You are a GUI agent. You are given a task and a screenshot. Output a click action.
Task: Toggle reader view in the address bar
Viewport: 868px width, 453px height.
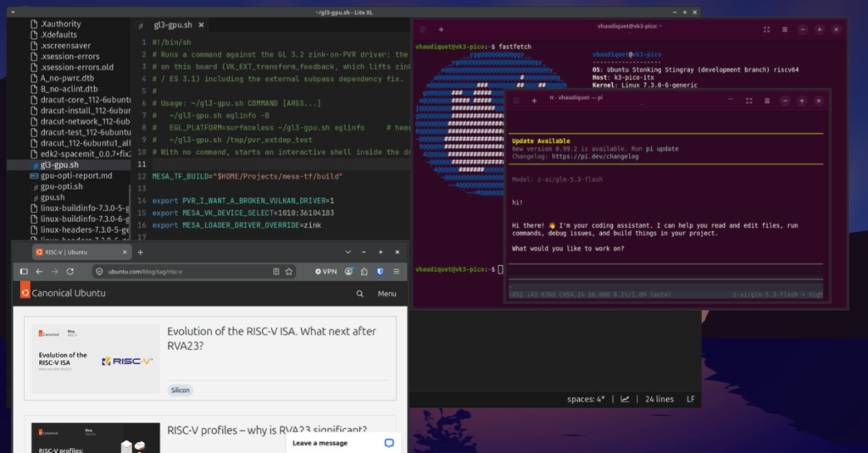click(275, 272)
